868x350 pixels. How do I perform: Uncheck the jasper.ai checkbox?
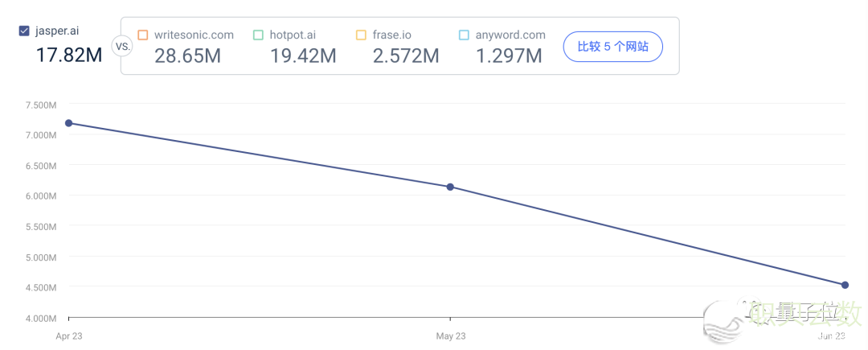(24, 31)
